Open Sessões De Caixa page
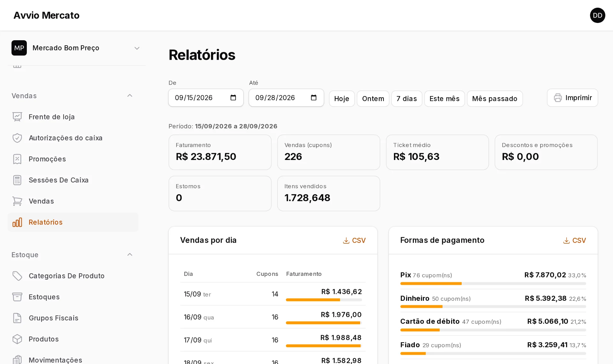This screenshot has width=613, height=364. pyautogui.click(x=73, y=180)
